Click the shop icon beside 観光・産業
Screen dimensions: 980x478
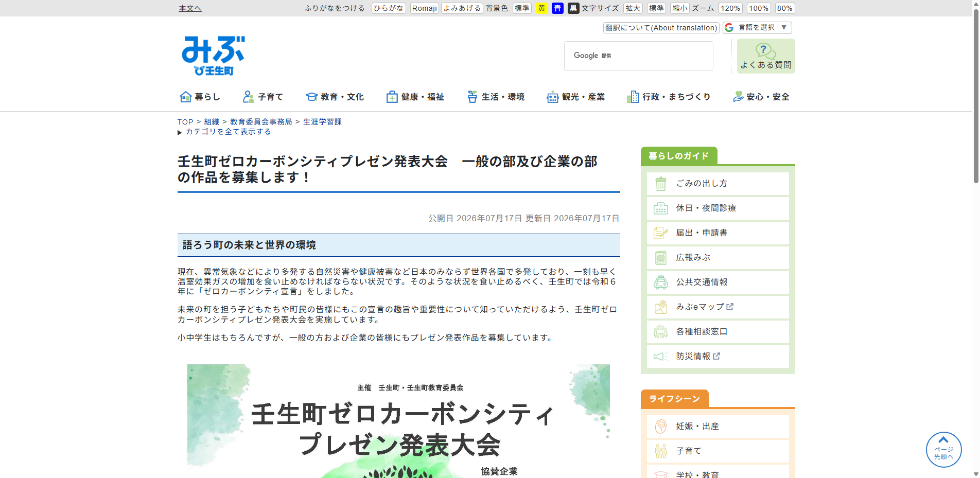(x=552, y=97)
